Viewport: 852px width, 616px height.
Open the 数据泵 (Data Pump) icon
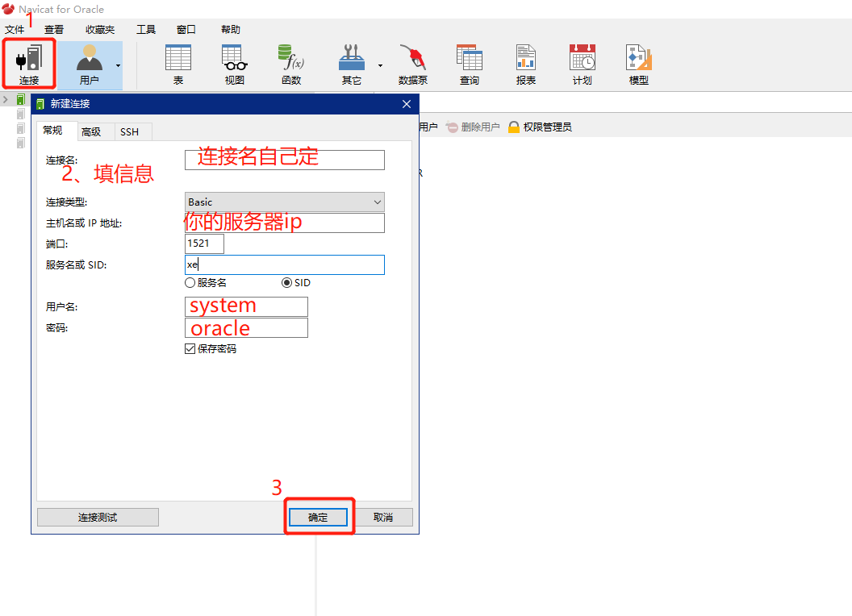click(x=413, y=64)
